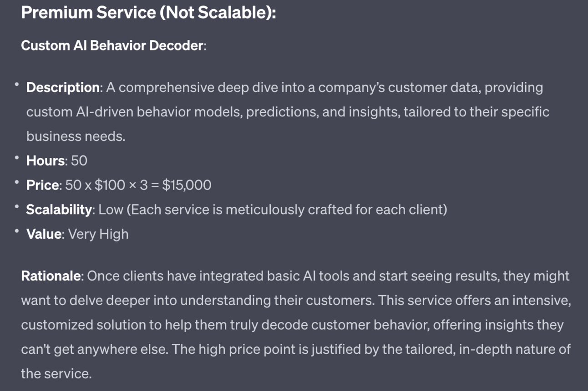Screen dimensions: 588x391
Task: Click the bold 'Hours' label
Action: pyautogui.click(x=46, y=160)
